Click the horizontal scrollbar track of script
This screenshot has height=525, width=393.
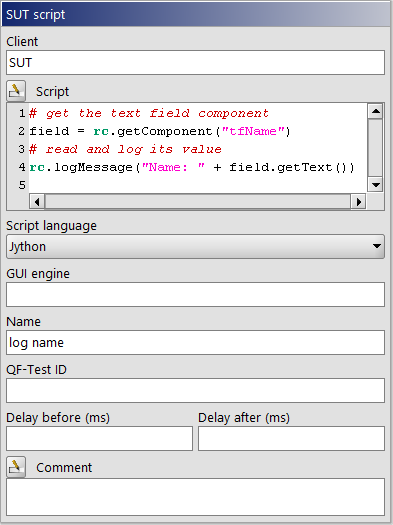click(x=198, y=202)
